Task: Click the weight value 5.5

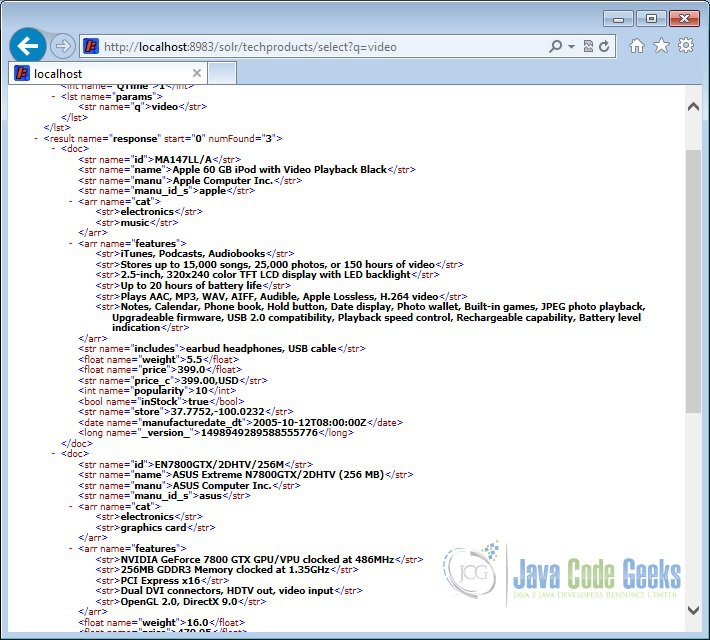Action: coord(194,359)
